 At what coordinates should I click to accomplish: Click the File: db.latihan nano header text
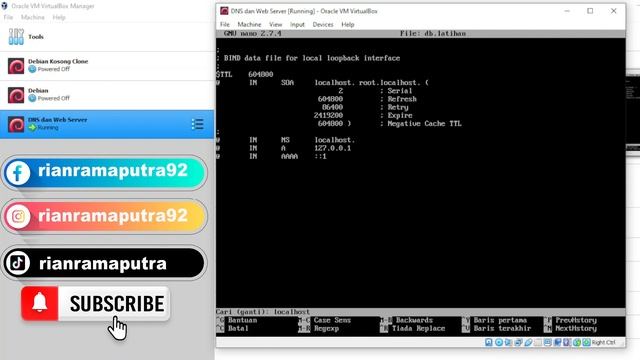coord(433,33)
